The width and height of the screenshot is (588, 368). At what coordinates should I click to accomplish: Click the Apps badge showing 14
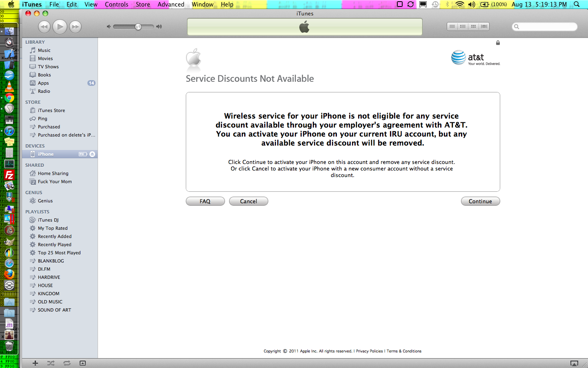tap(91, 83)
